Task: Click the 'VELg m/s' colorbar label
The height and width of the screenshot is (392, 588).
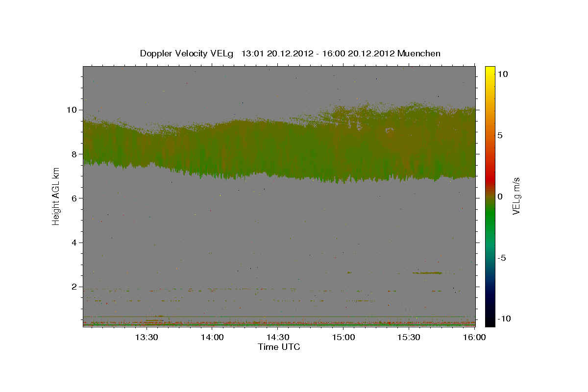Action: coord(516,196)
